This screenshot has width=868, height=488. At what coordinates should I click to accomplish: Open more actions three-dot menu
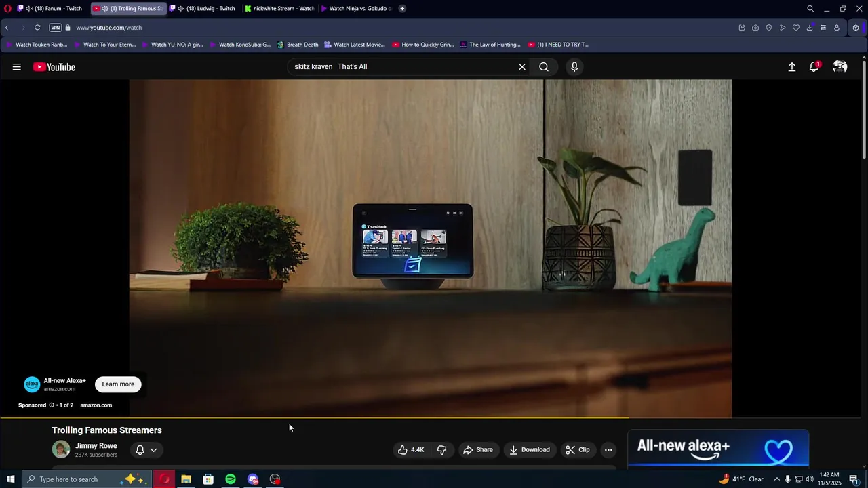(x=608, y=450)
